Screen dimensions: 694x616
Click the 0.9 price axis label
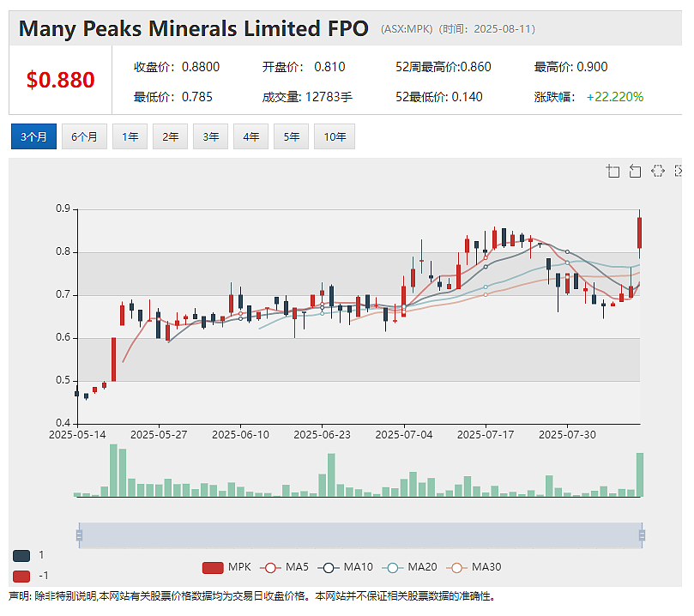(x=63, y=208)
